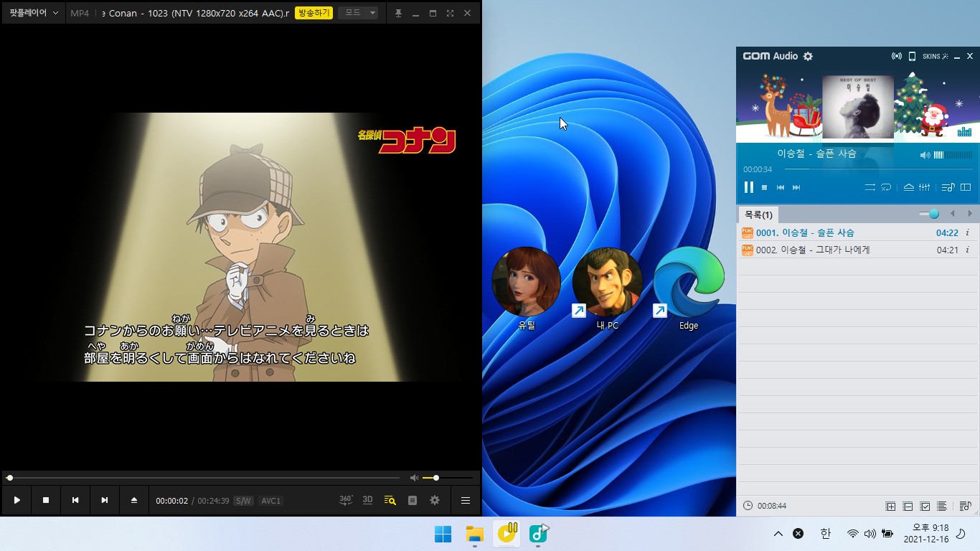Open PotPlayer hamburger menu
This screenshot has height=551, width=980.
(x=466, y=500)
